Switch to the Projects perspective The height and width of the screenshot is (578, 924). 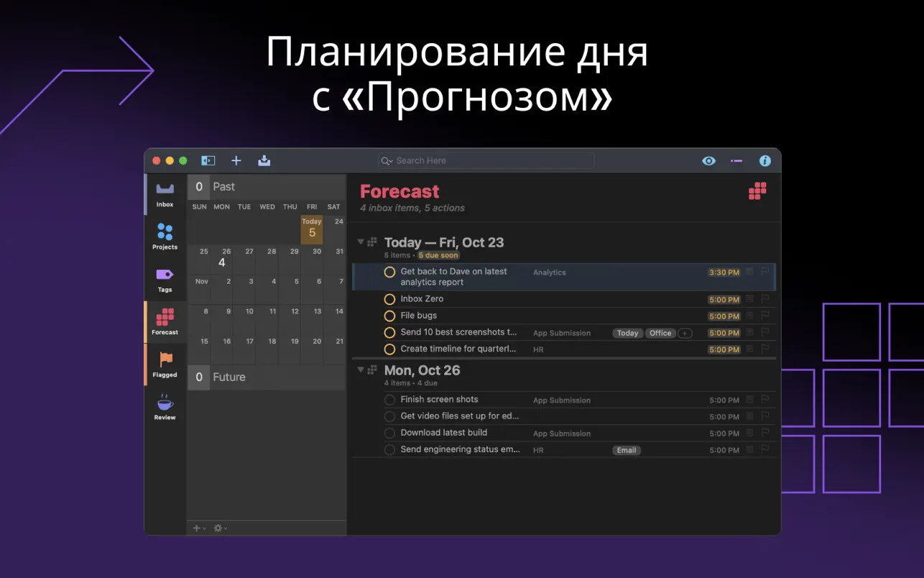pyautogui.click(x=165, y=237)
